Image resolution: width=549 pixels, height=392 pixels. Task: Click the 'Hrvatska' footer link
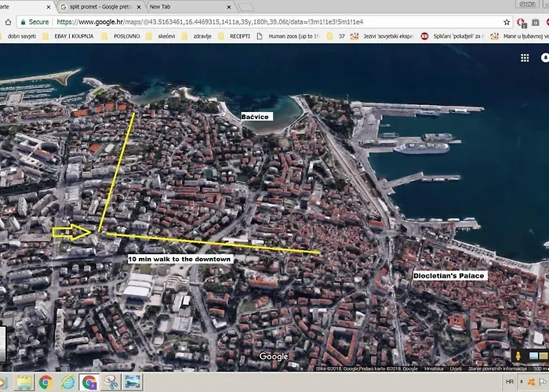tap(434, 368)
